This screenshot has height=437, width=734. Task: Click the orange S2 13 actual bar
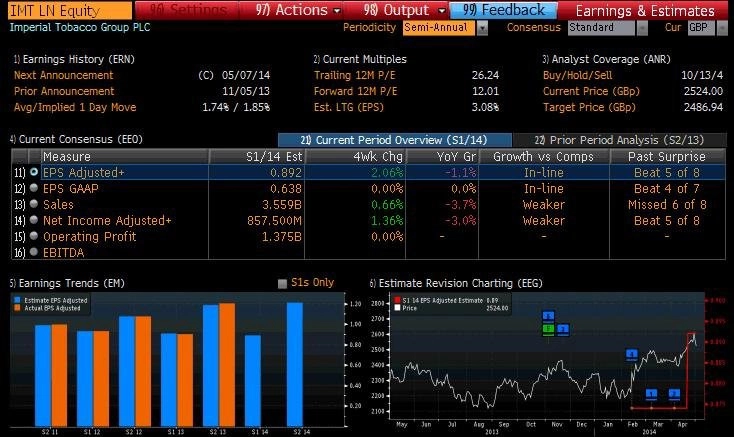coord(227,365)
